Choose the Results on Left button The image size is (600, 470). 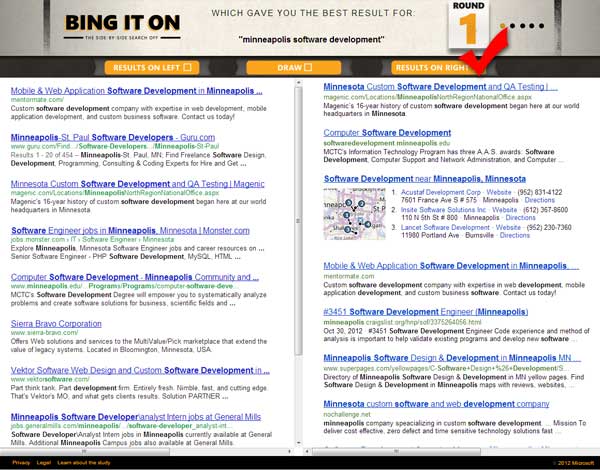[x=152, y=68]
